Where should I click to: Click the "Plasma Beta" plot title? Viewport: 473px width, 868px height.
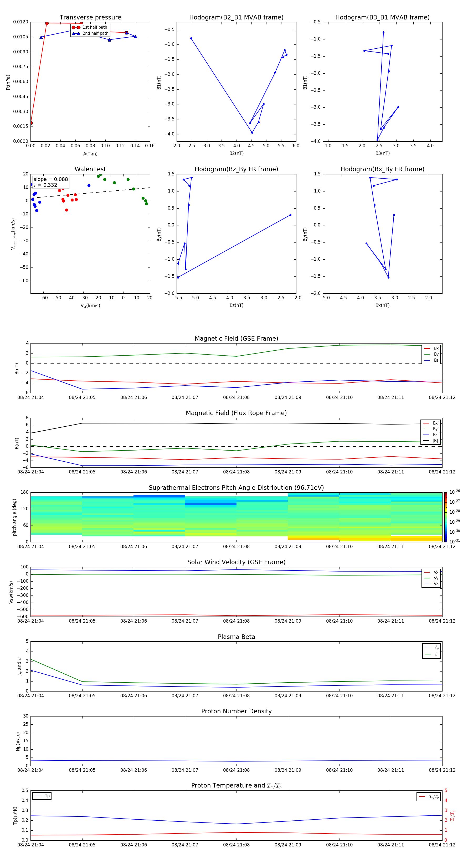(x=236, y=637)
